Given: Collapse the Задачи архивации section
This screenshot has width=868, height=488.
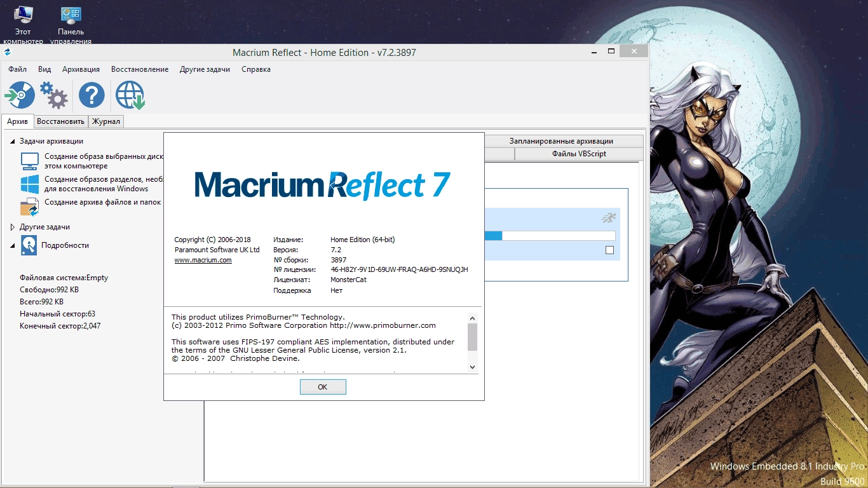Looking at the screenshot, I should [13, 142].
